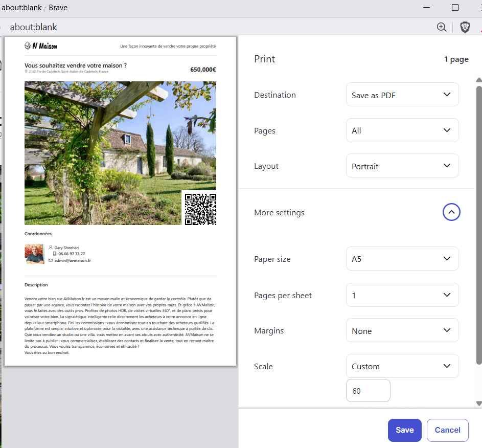
Task: Collapse the More settings section
Action: tap(451, 212)
